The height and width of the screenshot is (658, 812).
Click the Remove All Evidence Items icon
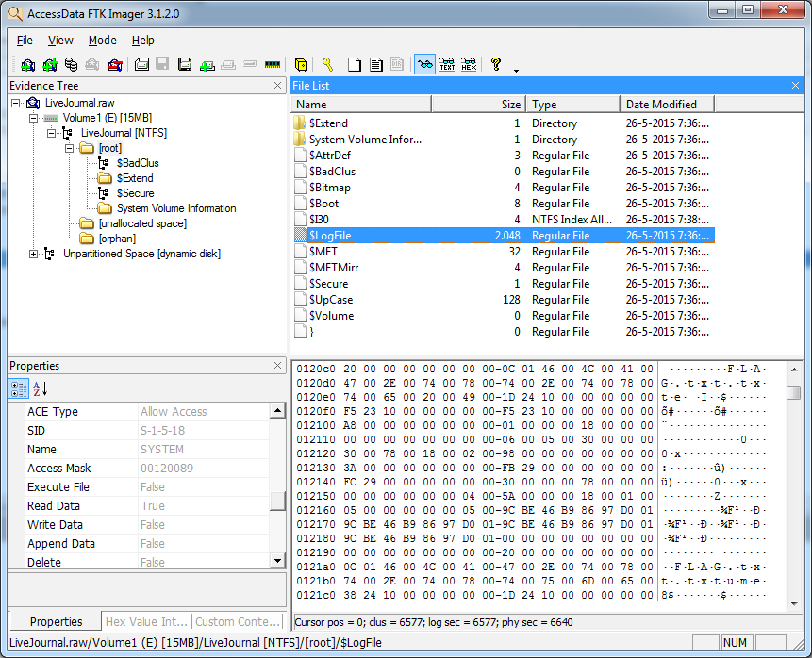pyautogui.click(x=114, y=65)
